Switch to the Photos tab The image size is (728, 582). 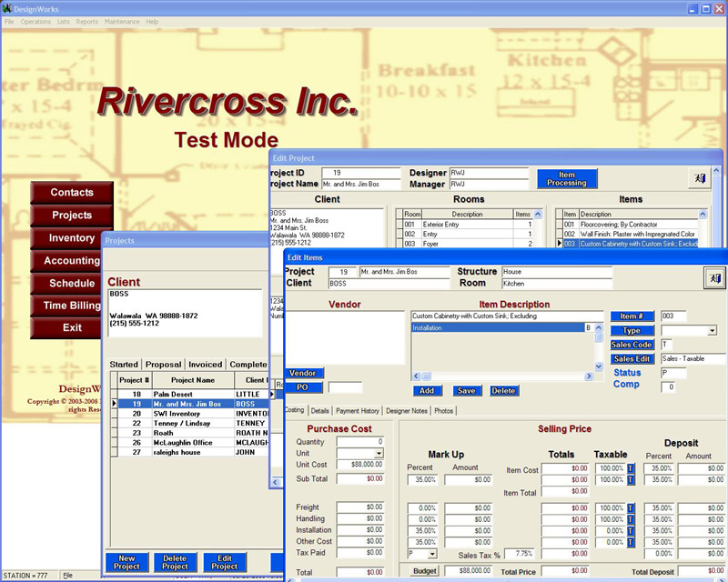444,411
